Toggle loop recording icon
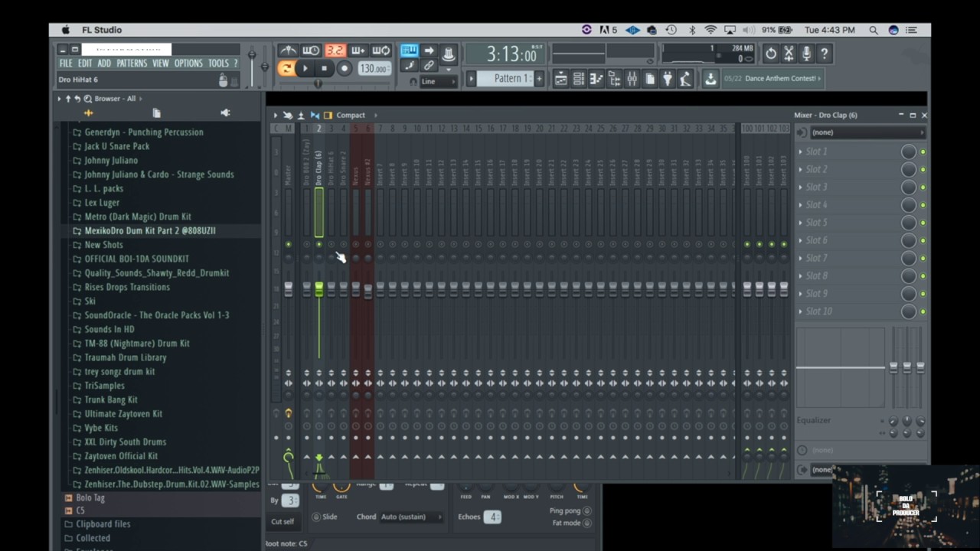The width and height of the screenshot is (980, 551). (381, 51)
